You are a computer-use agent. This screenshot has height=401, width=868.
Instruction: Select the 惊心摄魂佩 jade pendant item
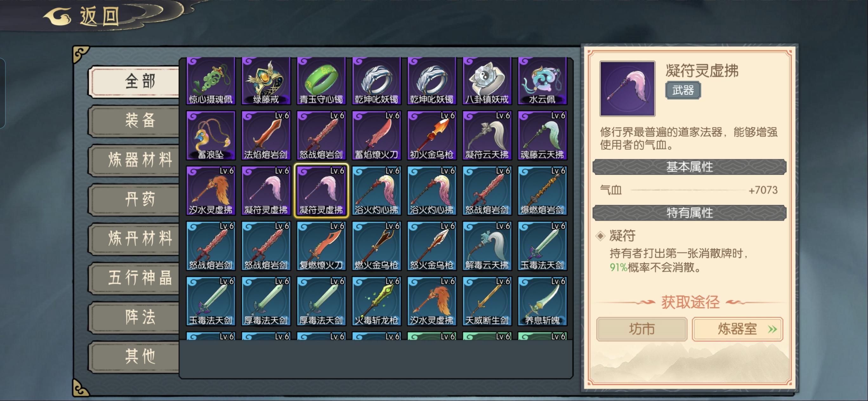point(211,81)
